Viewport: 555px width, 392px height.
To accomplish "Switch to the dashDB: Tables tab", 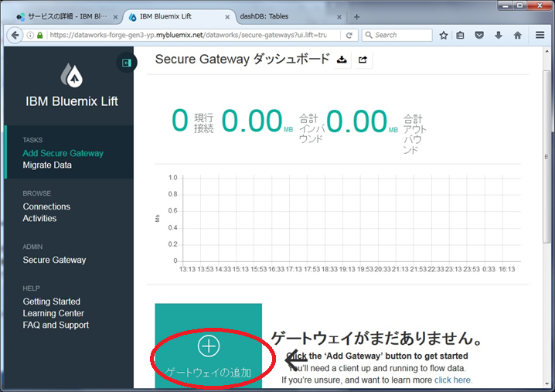I will [x=290, y=16].
